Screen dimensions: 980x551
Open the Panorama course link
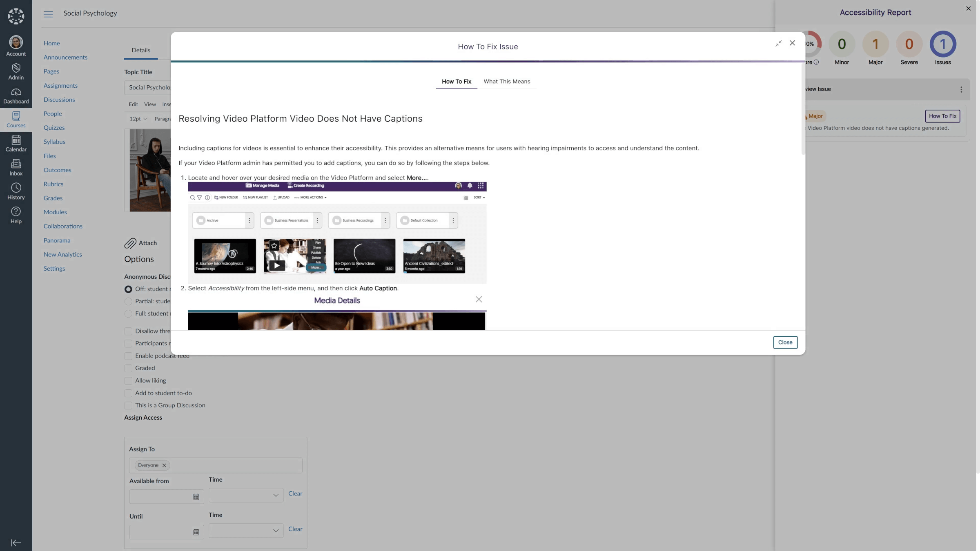click(x=57, y=241)
